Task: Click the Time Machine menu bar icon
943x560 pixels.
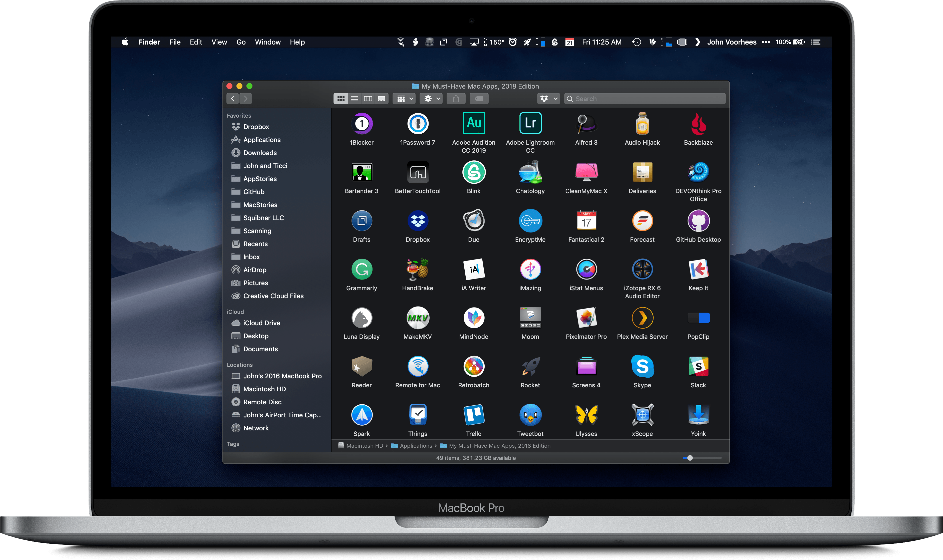Action: (636, 42)
